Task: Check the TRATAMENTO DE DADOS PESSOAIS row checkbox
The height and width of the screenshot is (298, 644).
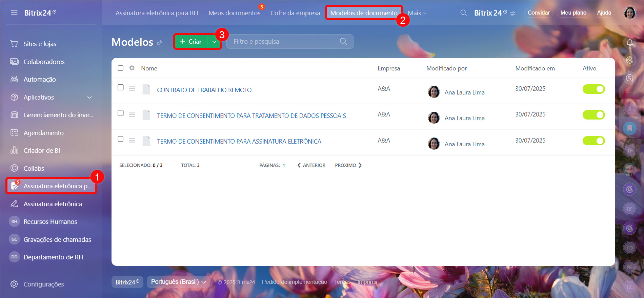Action: 121,113
